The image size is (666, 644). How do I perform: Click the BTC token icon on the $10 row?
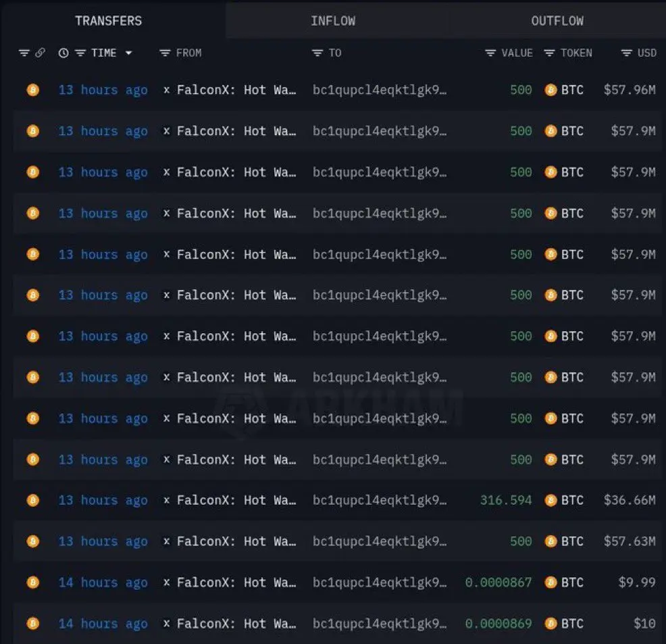[550, 623]
